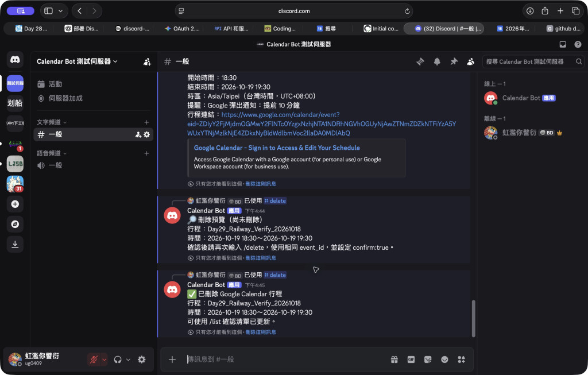The width and height of the screenshot is (588, 375).
Task: Open Safari sidebar dropdown chevron
Action: click(x=60, y=11)
